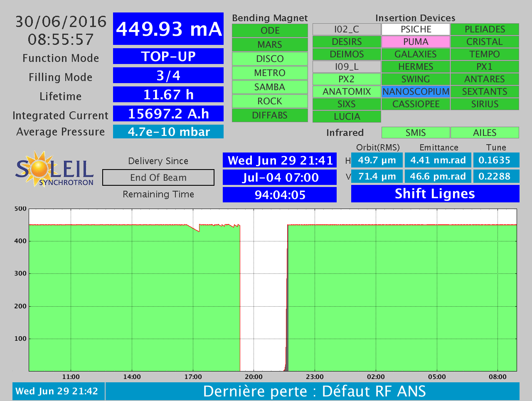Screen dimensions: 532x401
Task: Click the pink PUMA beamline box
Action: (416, 42)
